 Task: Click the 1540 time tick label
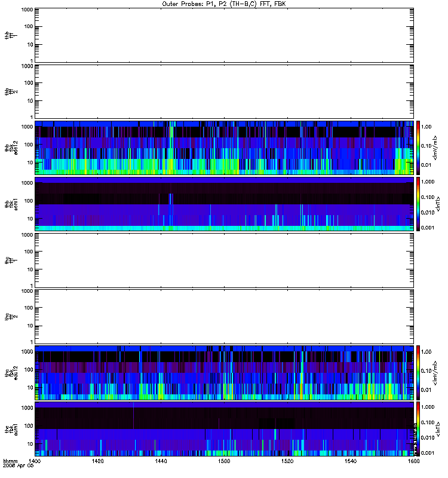351,461
